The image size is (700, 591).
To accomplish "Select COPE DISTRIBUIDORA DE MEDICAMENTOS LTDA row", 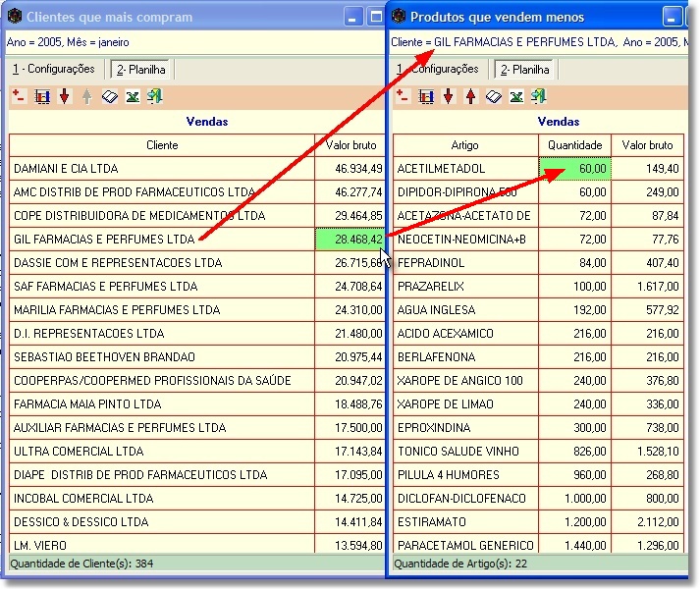I will point(197,216).
